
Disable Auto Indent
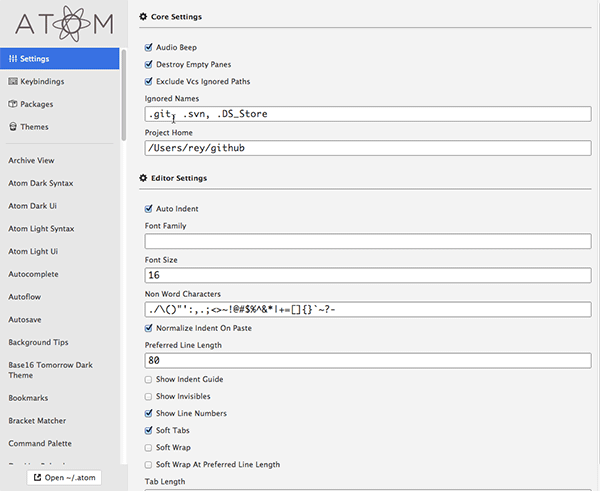click(148, 209)
